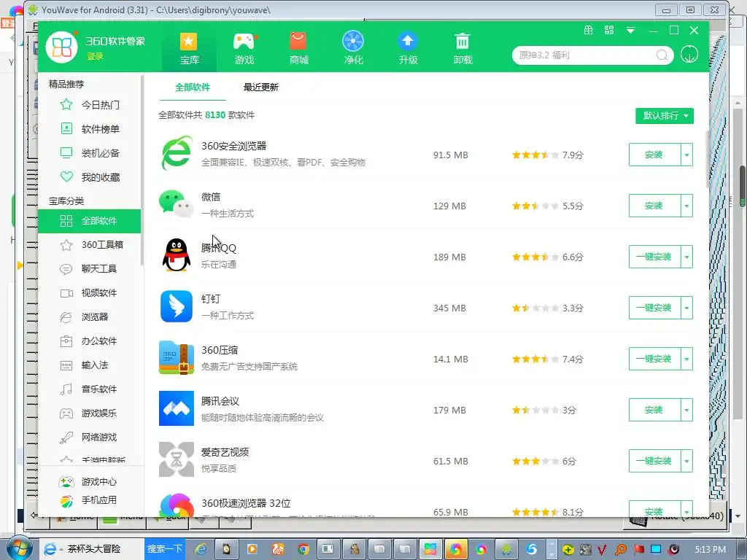Click the 爱奇艺视频 placeholder icon
Image resolution: width=747 pixels, height=560 pixels.
pos(177,459)
